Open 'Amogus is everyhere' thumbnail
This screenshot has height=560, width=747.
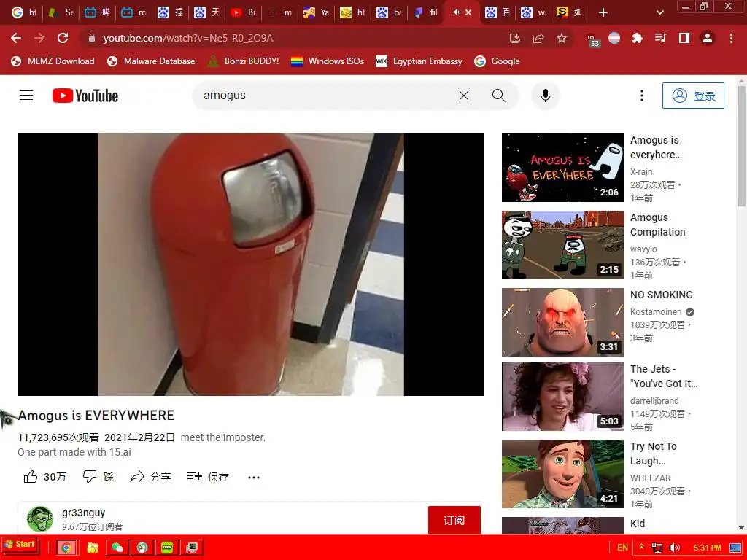pyautogui.click(x=562, y=168)
